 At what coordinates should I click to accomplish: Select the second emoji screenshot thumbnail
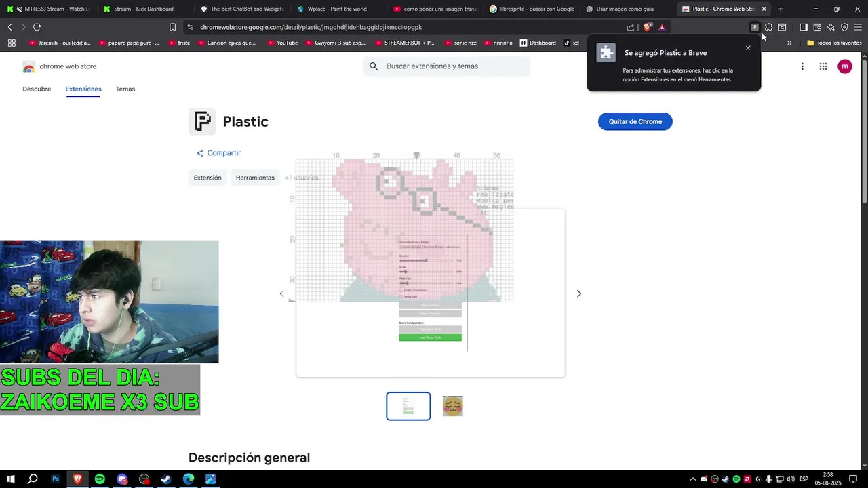(x=453, y=406)
